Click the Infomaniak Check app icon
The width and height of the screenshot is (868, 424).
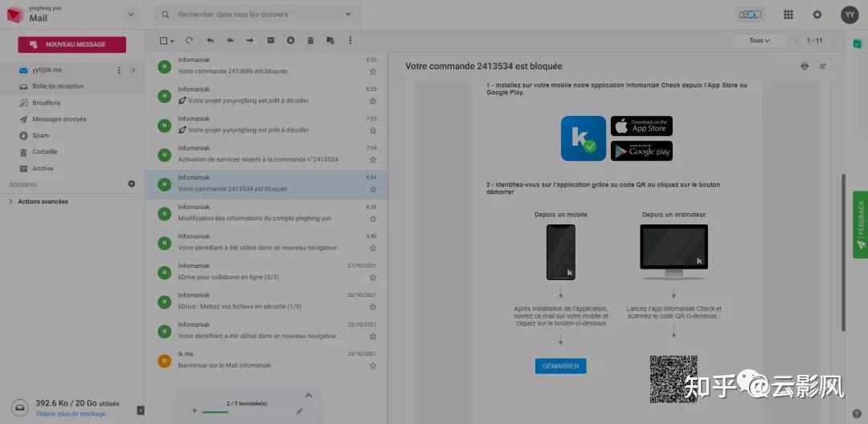[x=583, y=138]
